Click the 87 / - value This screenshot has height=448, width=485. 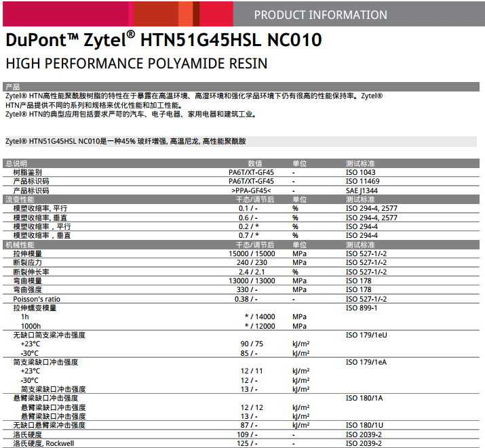pyautogui.click(x=249, y=426)
